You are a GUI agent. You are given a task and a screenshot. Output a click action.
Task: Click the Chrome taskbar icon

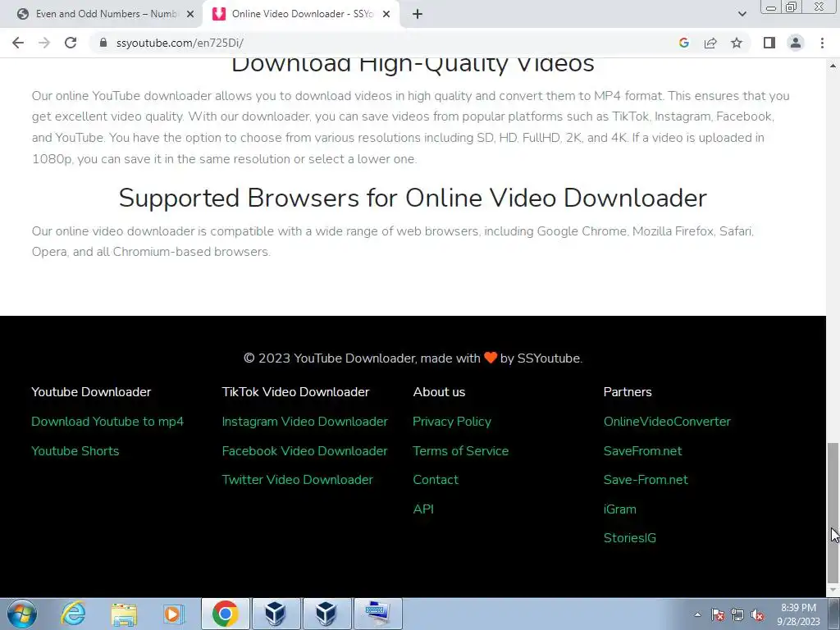pyautogui.click(x=225, y=614)
